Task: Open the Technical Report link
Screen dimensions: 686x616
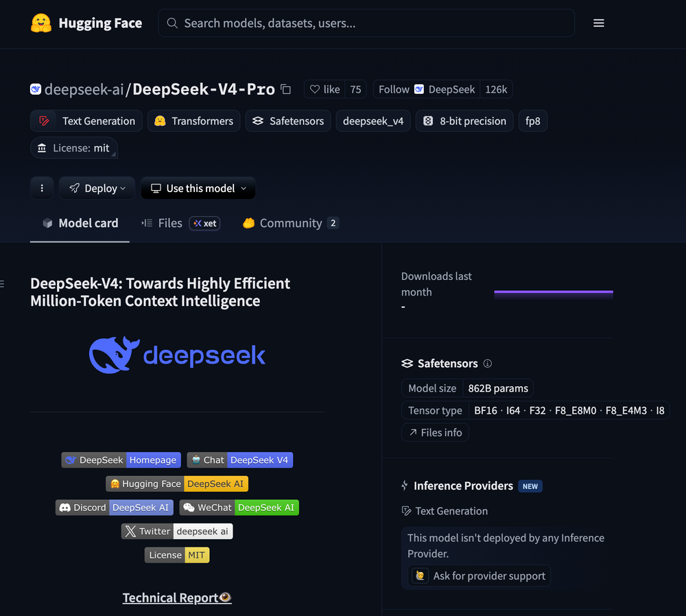Action: pos(177,597)
